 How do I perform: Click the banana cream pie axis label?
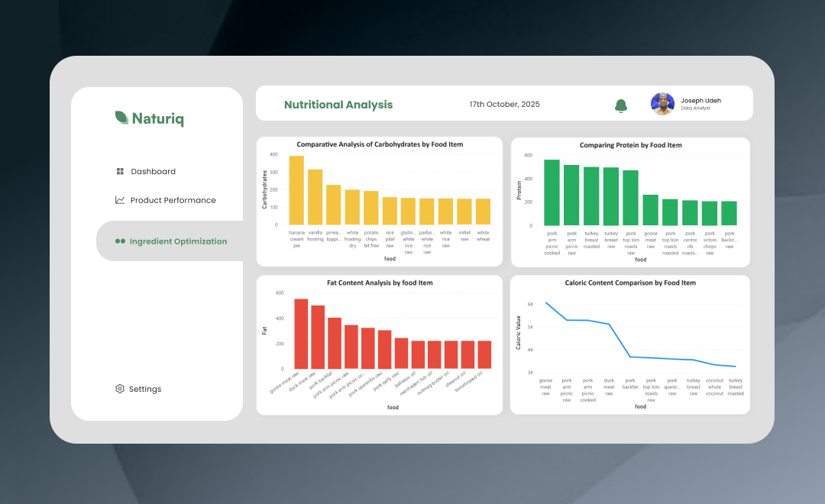point(296,239)
